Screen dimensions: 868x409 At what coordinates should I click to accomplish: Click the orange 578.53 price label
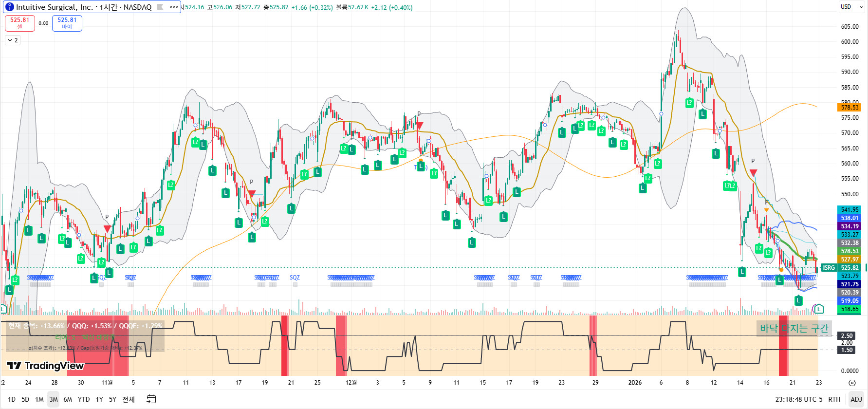850,108
